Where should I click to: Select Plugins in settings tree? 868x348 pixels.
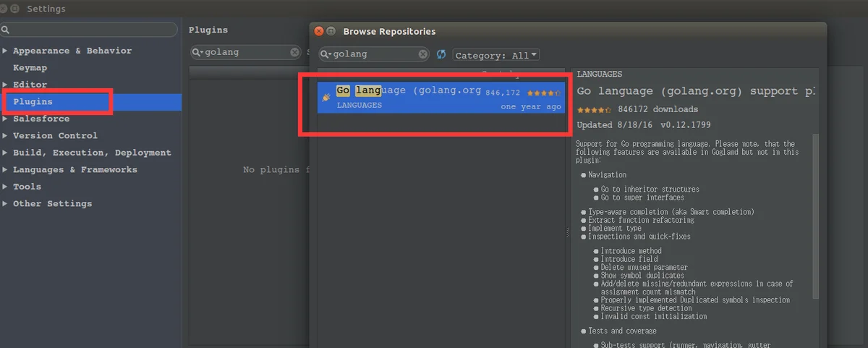[33, 102]
